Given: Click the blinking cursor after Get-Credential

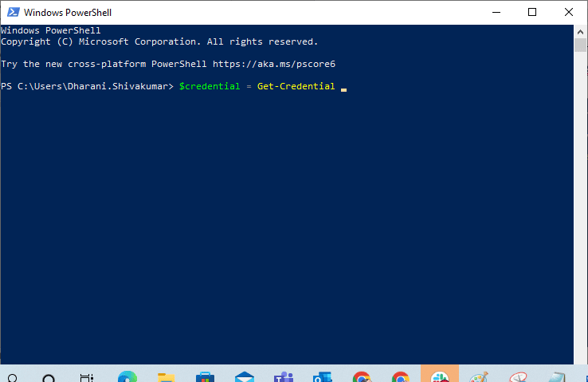Looking at the screenshot, I should click(344, 89).
